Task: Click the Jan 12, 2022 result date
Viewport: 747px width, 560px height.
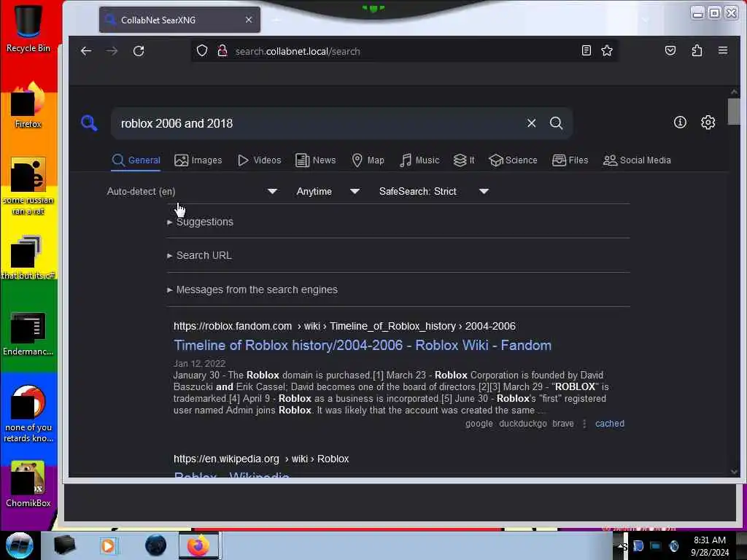Action: (199, 363)
